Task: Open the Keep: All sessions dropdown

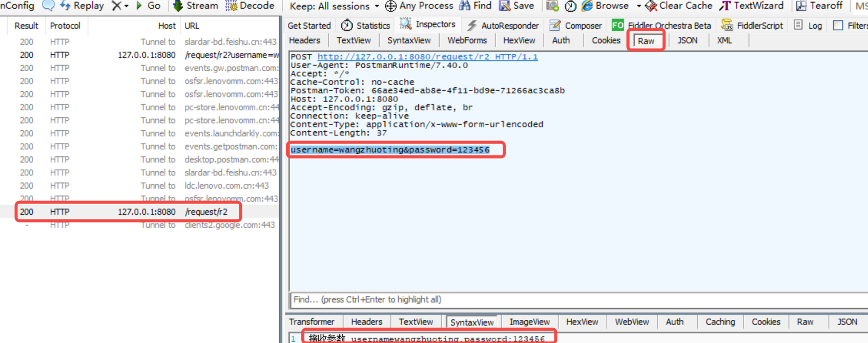Action: (334, 6)
